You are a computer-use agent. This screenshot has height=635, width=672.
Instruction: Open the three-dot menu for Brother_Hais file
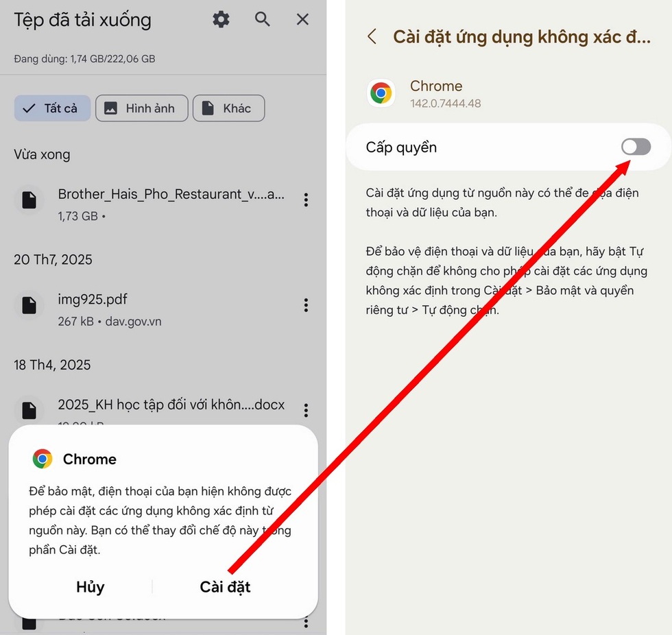tap(306, 200)
